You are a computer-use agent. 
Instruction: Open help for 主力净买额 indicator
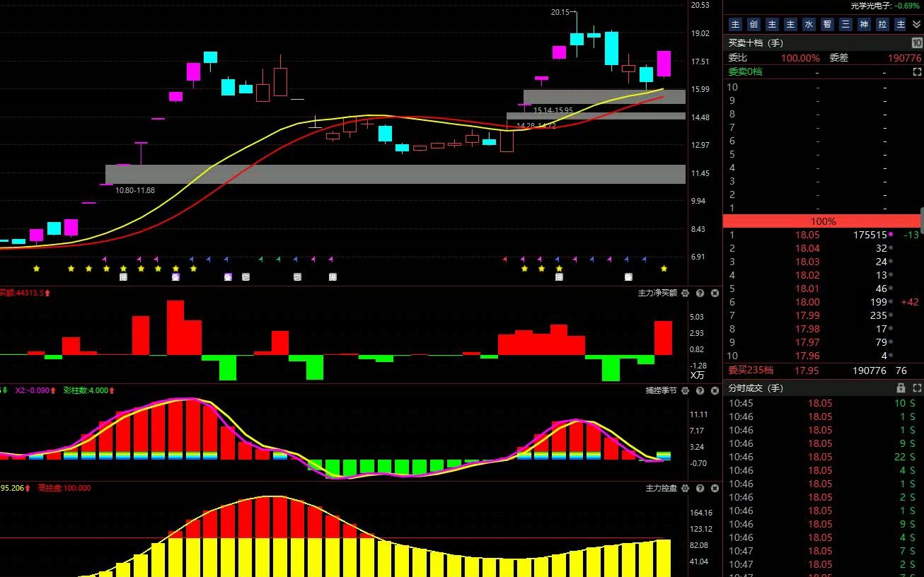[x=700, y=293]
